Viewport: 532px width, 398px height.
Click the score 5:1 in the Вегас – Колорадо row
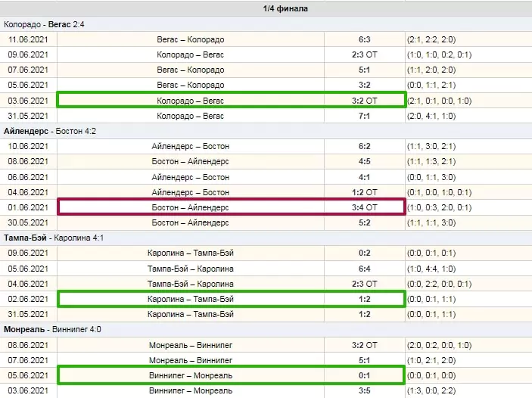point(365,70)
